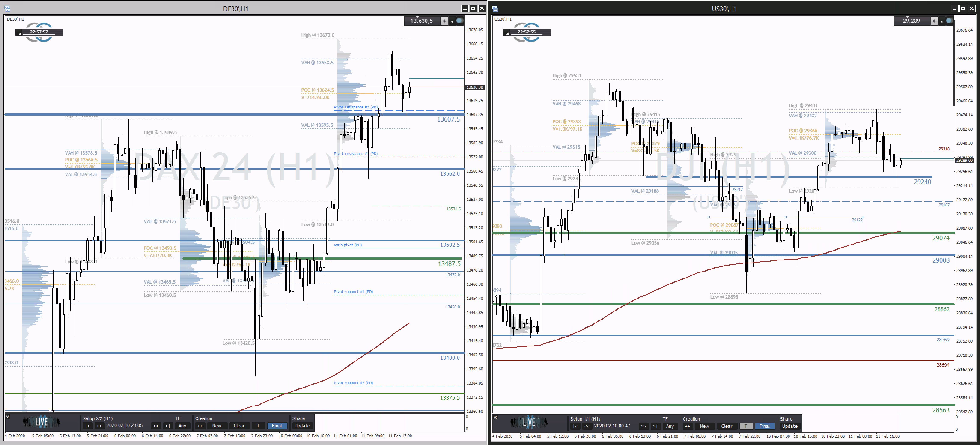Click the crosshair icon in DE30 price widget
Image resolution: width=980 pixels, height=445 pixels.
pos(444,21)
